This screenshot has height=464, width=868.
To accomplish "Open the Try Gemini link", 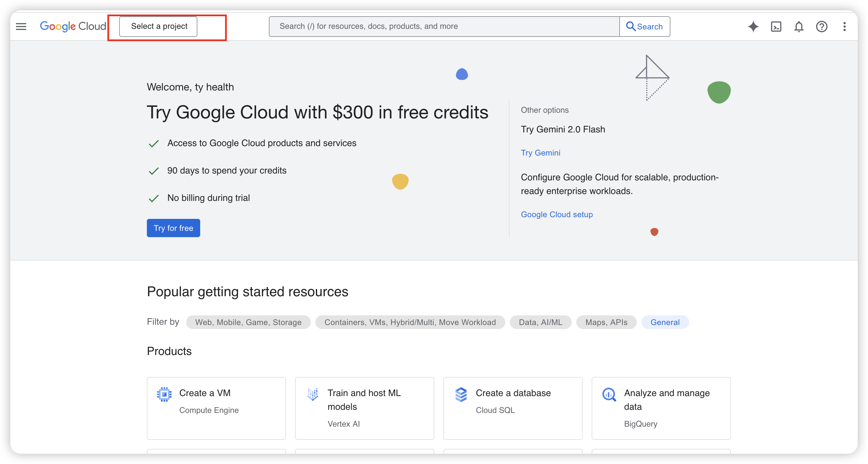I will (540, 153).
